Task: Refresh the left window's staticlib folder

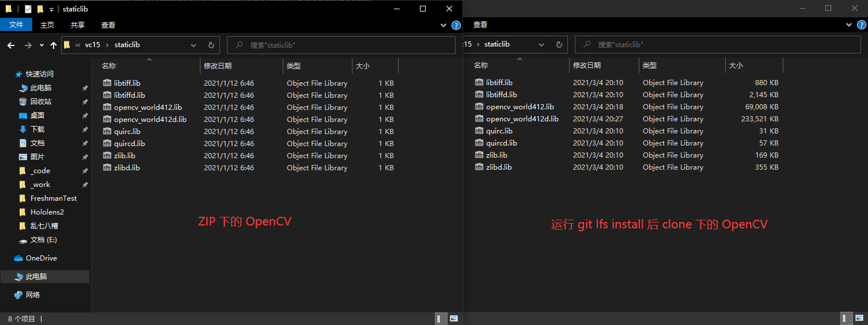Action: pyautogui.click(x=211, y=45)
